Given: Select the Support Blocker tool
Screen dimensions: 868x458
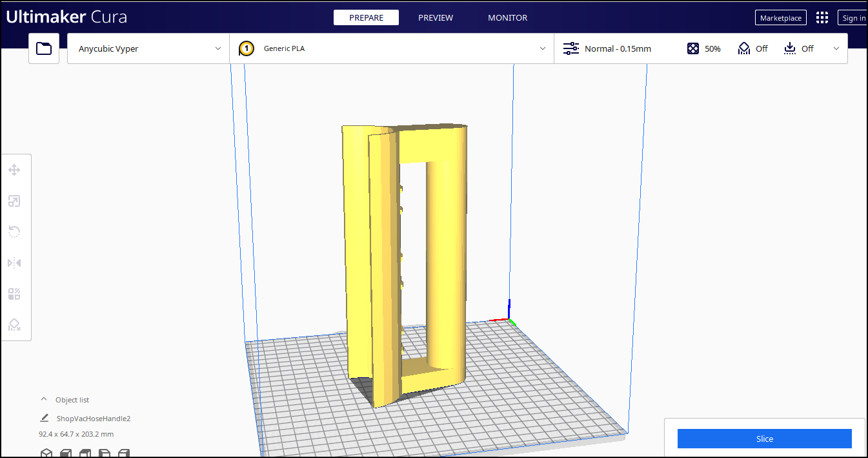Looking at the screenshot, I should coord(14,325).
